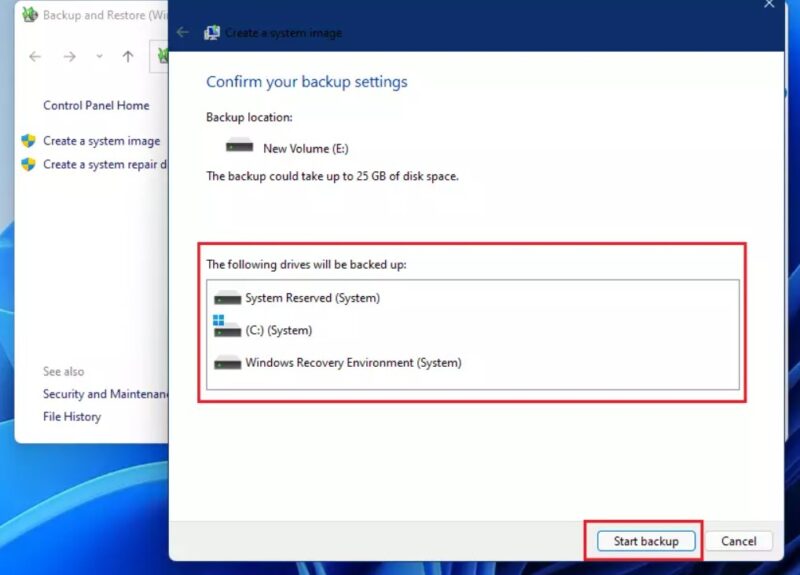This screenshot has height=575, width=800.
Task: Click the New Volume (E:) label
Action: tap(306, 148)
